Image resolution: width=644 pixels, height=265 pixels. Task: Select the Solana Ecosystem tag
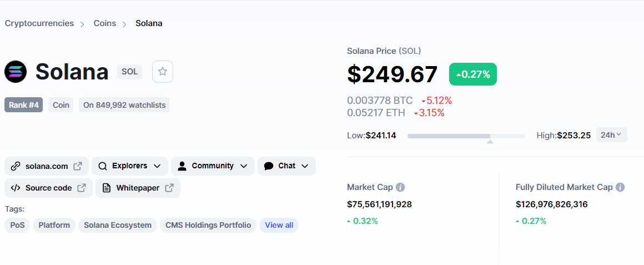pyautogui.click(x=118, y=225)
